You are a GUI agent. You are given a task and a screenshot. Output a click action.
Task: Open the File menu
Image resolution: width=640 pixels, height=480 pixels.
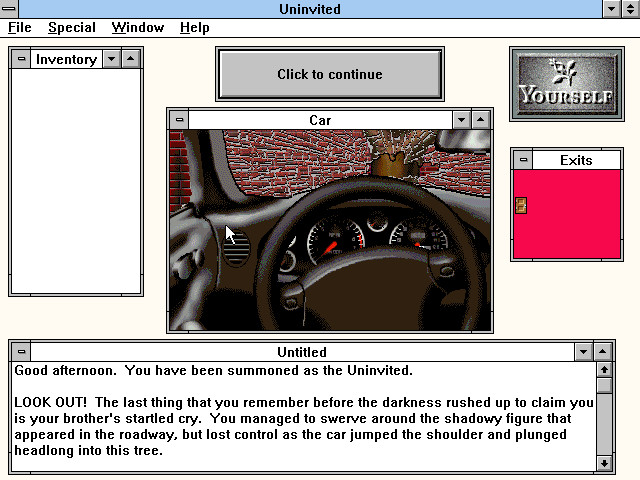20,27
